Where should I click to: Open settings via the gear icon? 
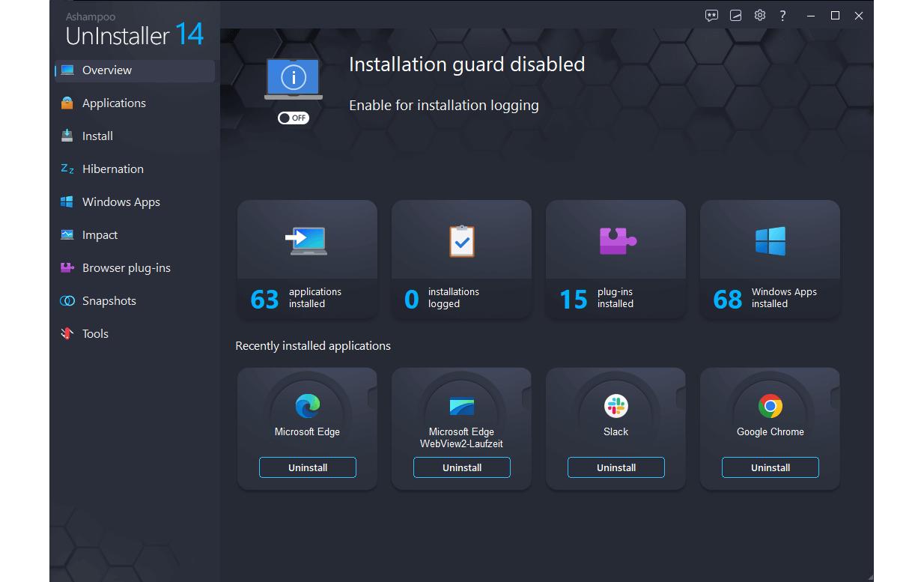pyautogui.click(x=760, y=15)
